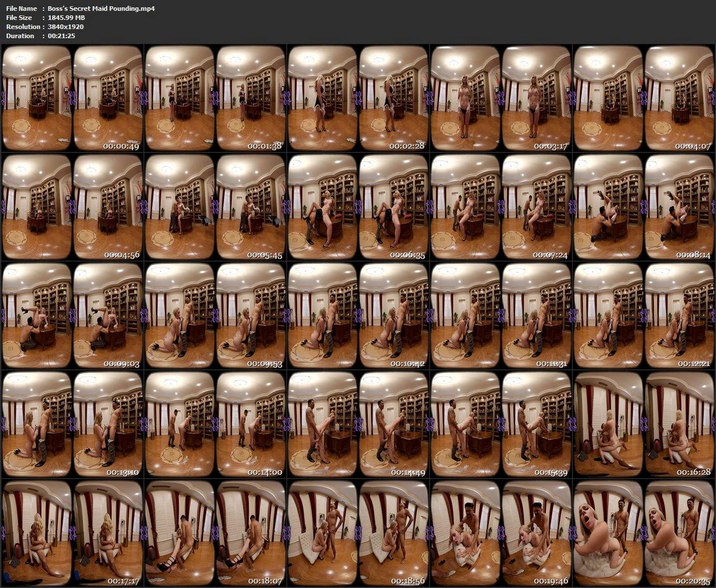This screenshot has width=716, height=588.
Task: Click the frame labeled 00:17:17
Action: coord(72,533)
